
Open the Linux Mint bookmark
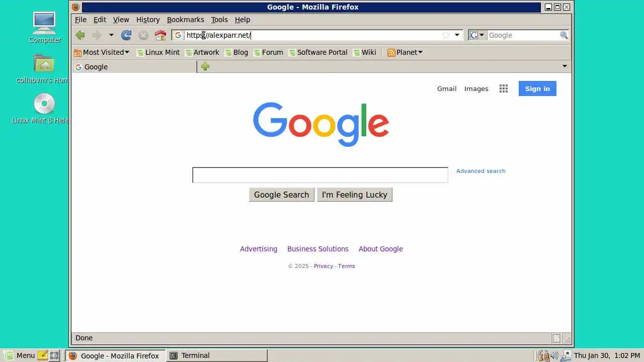pyautogui.click(x=158, y=52)
